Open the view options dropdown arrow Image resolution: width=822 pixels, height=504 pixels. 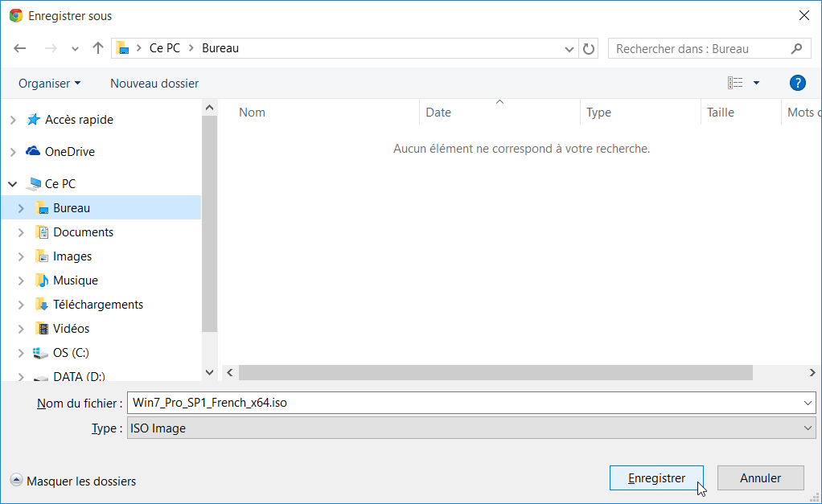click(x=757, y=83)
